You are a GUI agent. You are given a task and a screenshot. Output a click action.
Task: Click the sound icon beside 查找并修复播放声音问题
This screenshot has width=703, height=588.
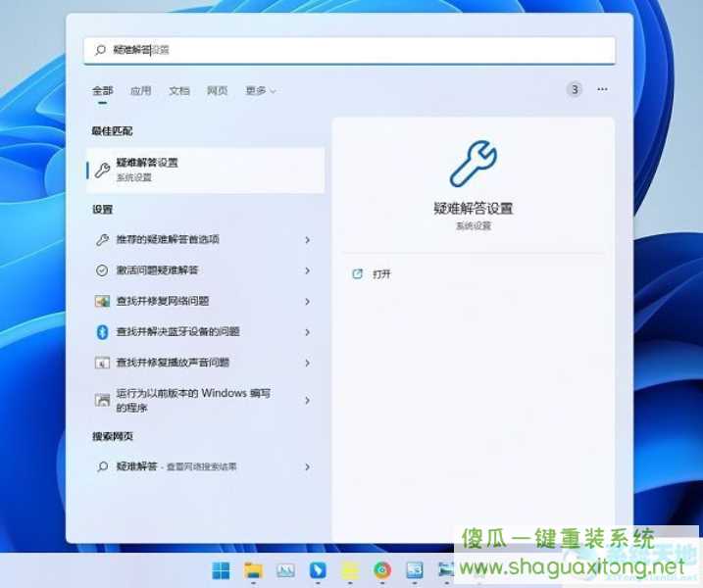[x=102, y=363]
